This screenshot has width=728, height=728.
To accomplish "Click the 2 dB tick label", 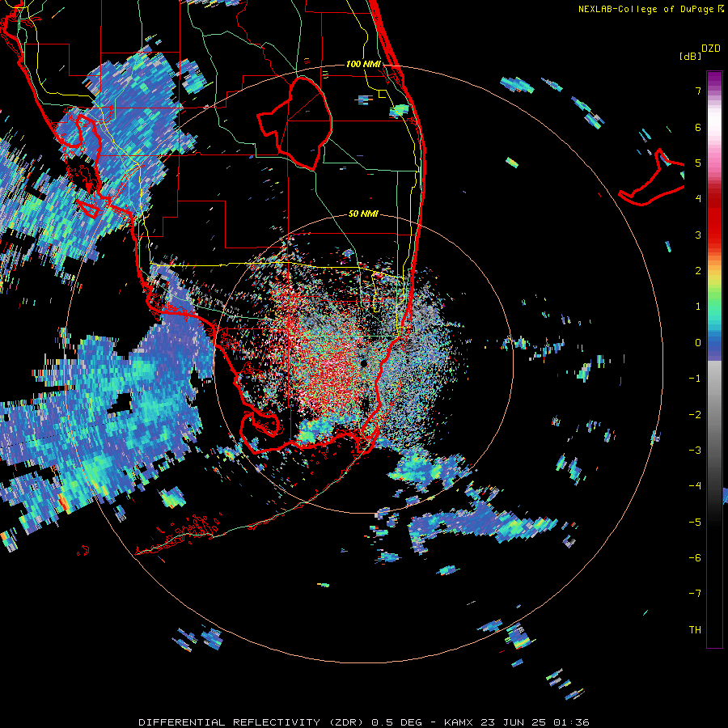I will point(698,271).
